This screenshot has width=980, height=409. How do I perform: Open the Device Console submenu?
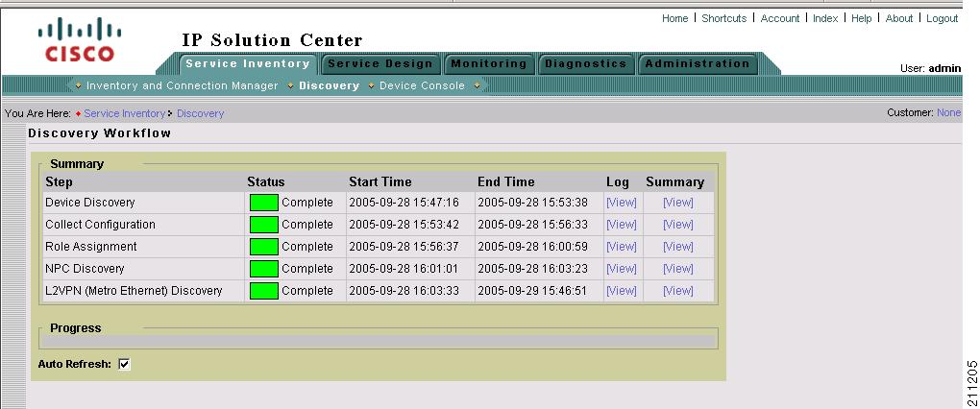(x=422, y=85)
